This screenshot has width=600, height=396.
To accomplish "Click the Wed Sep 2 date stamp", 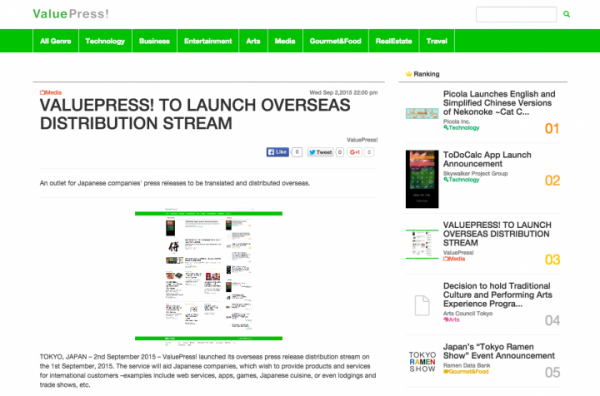I will coord(344,93).
